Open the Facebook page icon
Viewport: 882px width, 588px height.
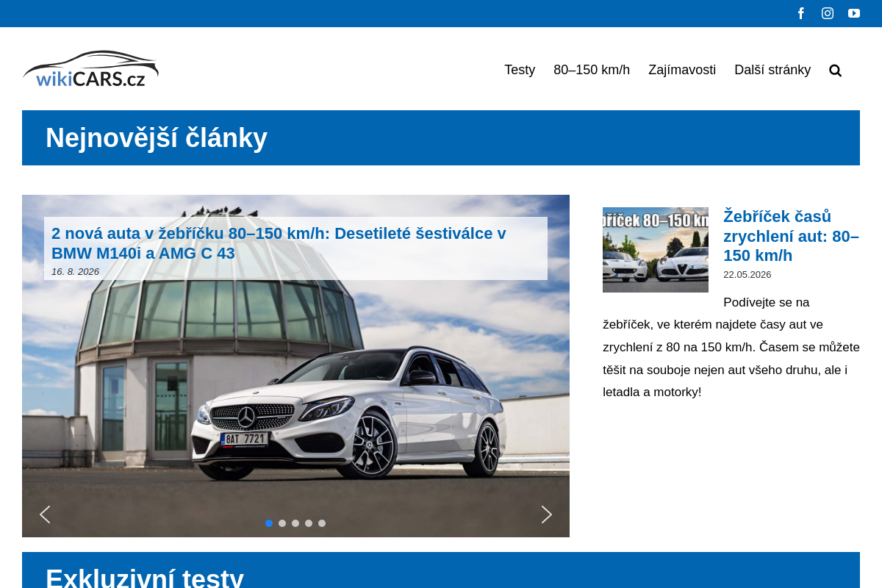point(801,13)
